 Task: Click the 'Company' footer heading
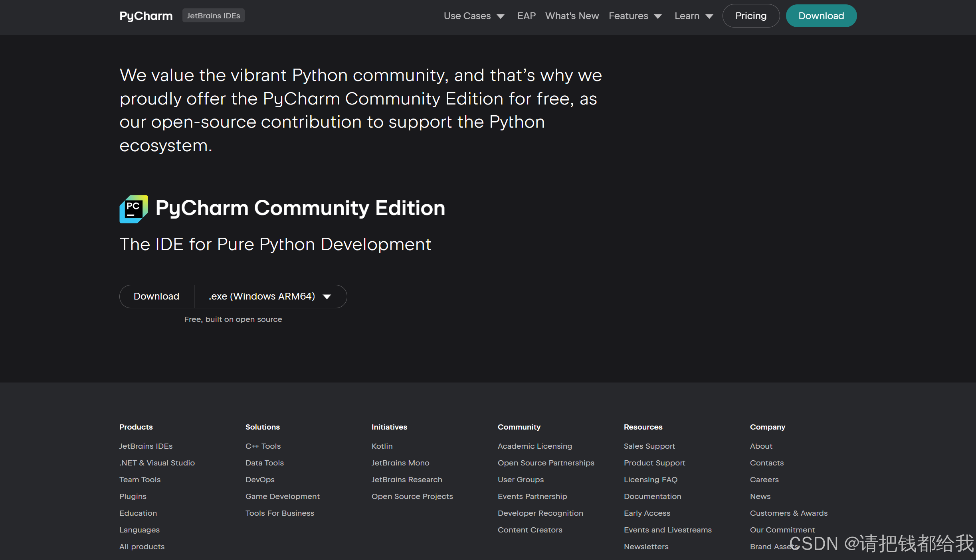767,427
